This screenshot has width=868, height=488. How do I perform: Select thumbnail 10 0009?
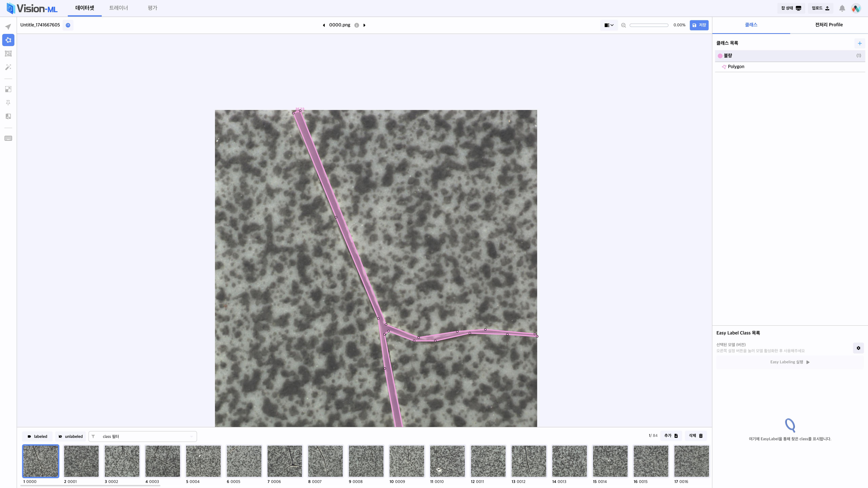pyautogui.click(x=407, y=461)
